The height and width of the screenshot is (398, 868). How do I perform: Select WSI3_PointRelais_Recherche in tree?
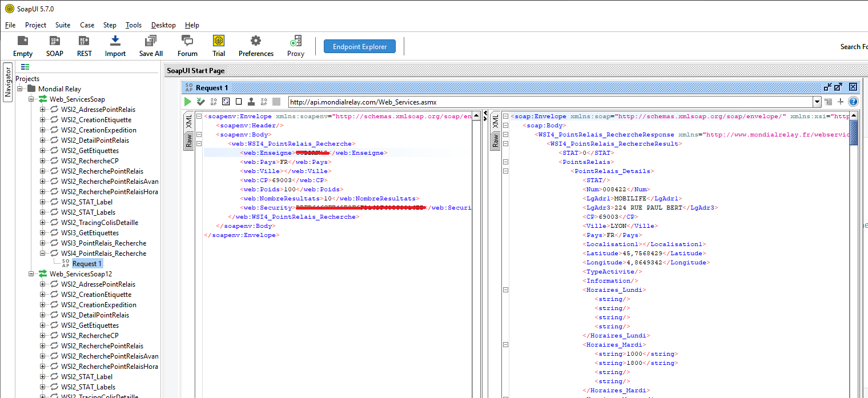coord(104,243)
